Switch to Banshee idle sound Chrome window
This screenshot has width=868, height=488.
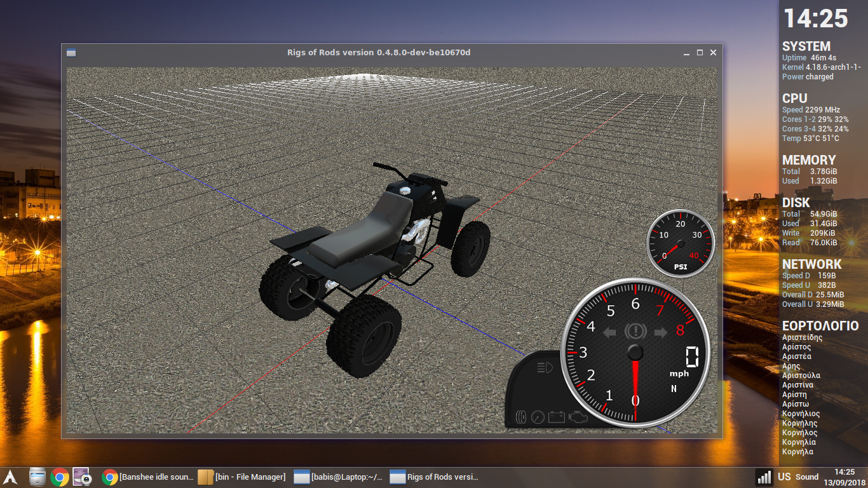coord(148,477)
